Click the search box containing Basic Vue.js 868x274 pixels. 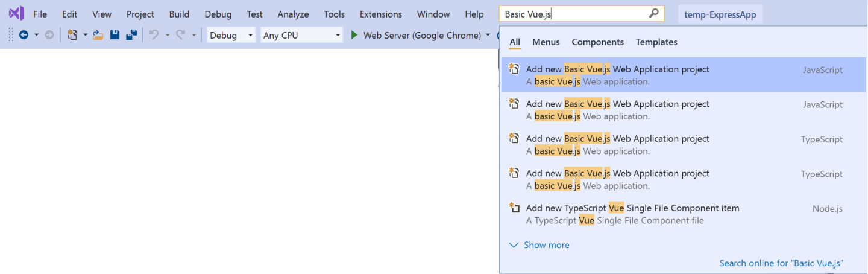click(x=582, y=14)
